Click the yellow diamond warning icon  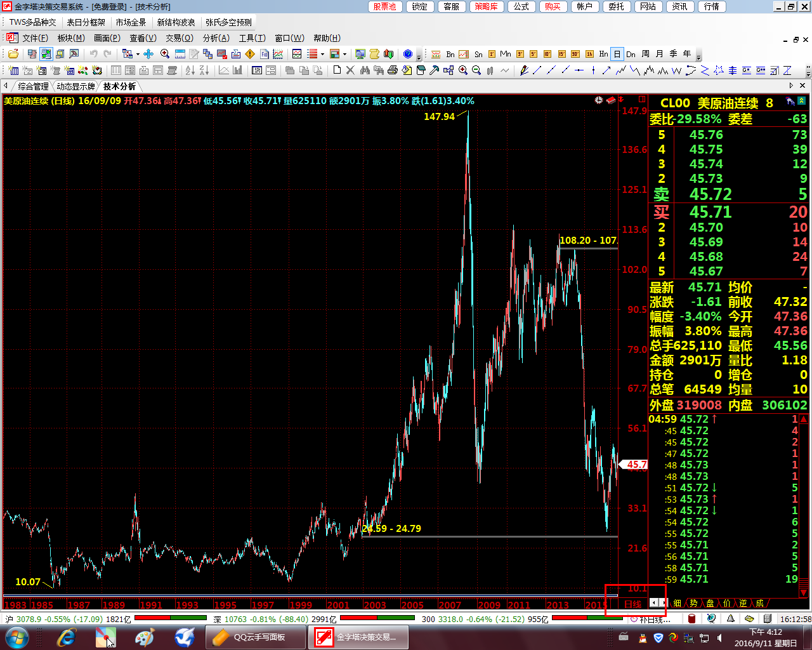(250, 54)
